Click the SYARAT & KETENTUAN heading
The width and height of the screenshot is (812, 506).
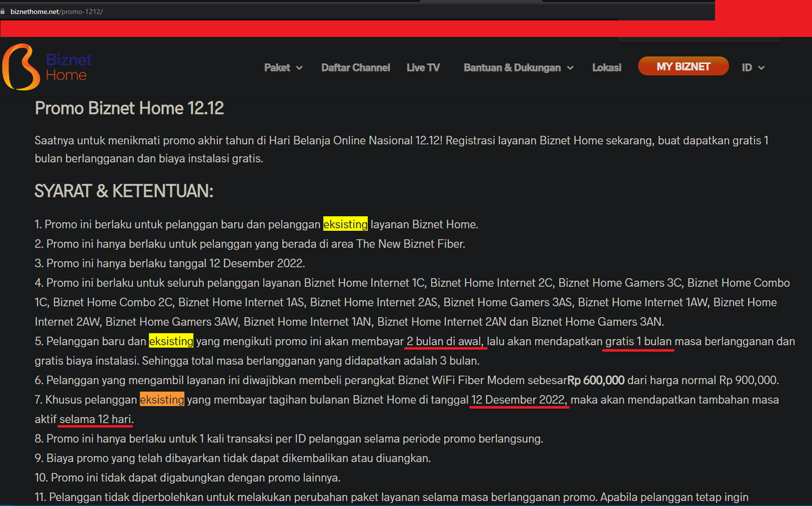[124, 191]
